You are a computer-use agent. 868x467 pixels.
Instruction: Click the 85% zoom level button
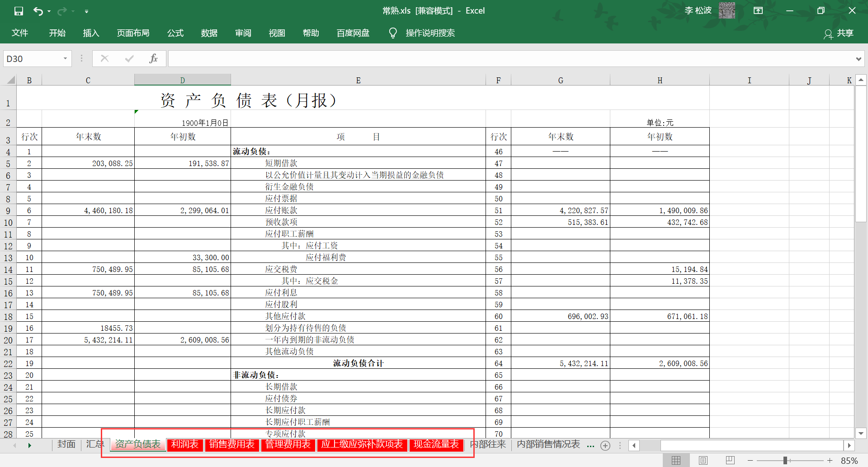coord(849,460)
